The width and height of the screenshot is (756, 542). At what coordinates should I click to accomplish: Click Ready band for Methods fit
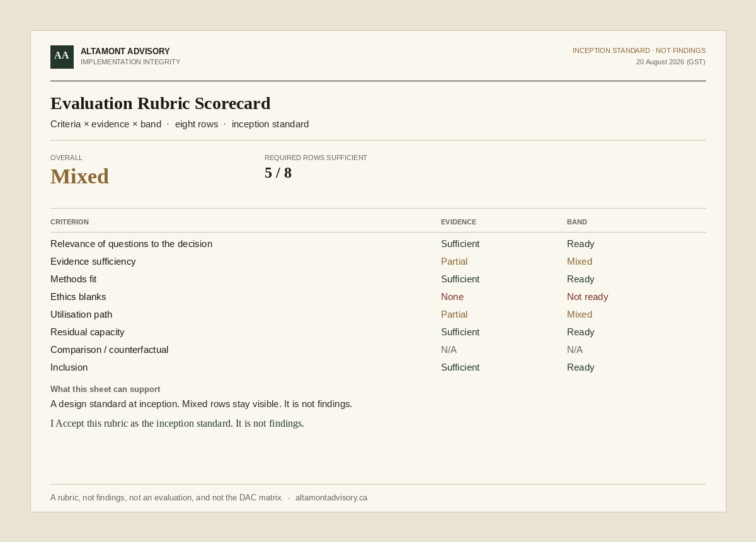[x=581, y=279]
